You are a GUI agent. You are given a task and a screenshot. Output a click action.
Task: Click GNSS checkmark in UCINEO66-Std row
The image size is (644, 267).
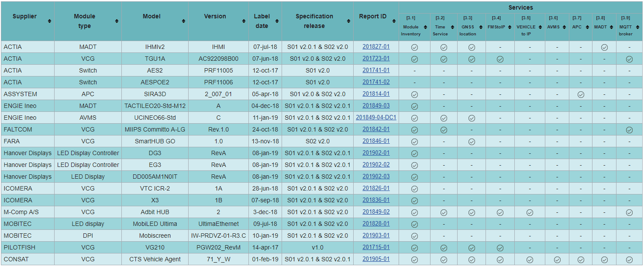pos(472,118)
